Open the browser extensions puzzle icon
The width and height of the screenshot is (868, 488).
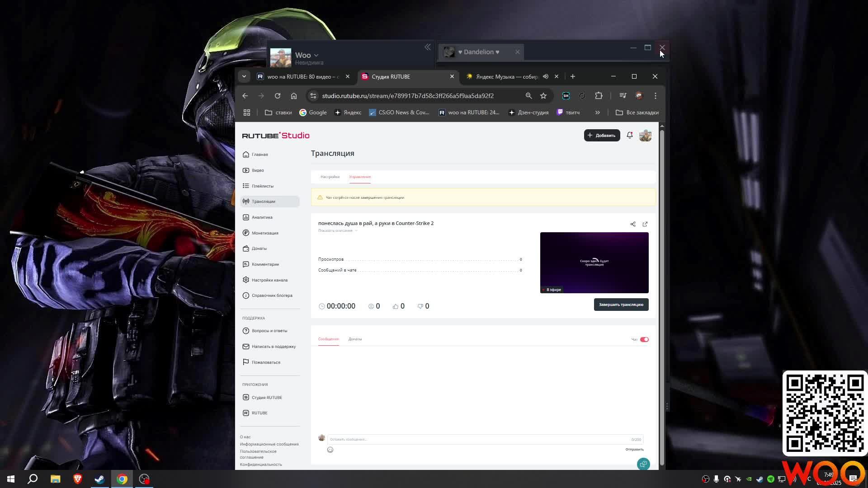click(599, 96)
